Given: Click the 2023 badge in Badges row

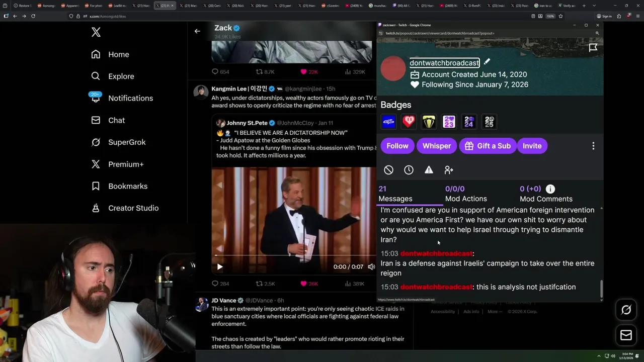Looking at the screenshot, I should coord(449,122).
